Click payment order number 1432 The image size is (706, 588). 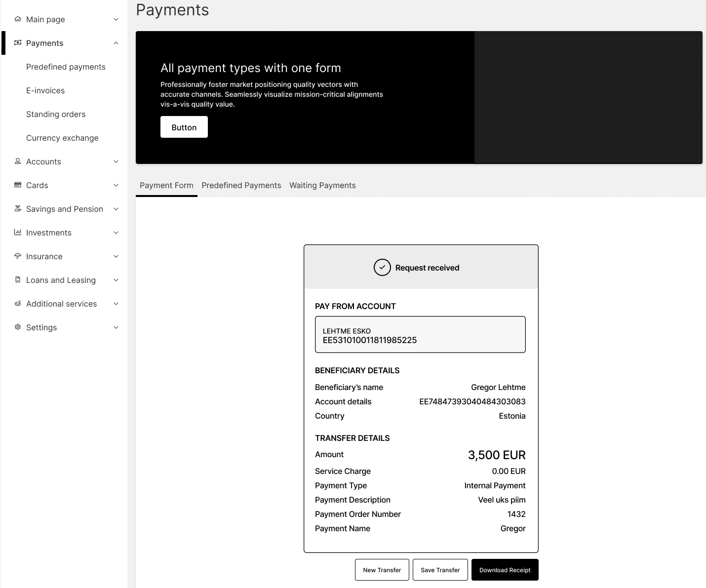[516, 514]
